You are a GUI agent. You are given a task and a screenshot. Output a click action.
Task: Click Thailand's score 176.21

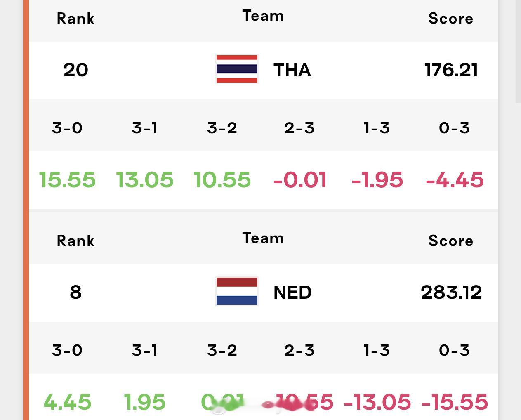[x=451, y=70]
